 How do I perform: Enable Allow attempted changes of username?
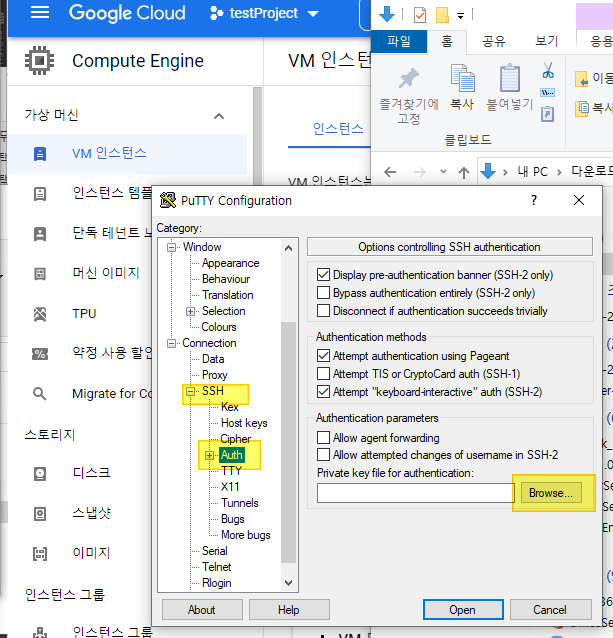point(323,454)
